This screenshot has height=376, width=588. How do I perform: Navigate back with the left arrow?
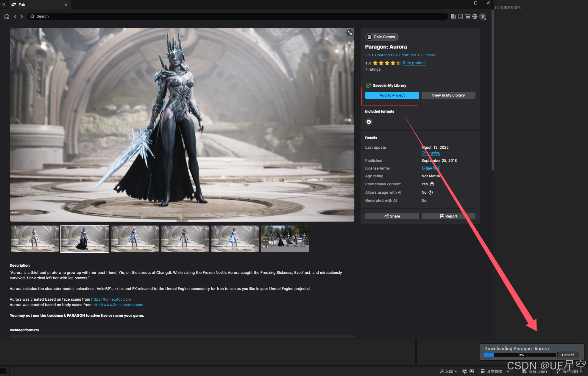[15, 16]
